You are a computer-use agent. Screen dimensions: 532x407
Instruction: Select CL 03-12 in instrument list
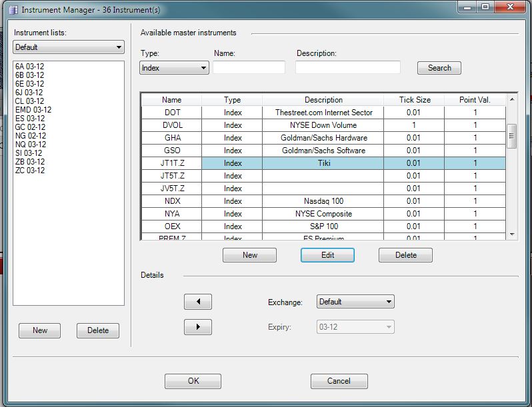29,101
